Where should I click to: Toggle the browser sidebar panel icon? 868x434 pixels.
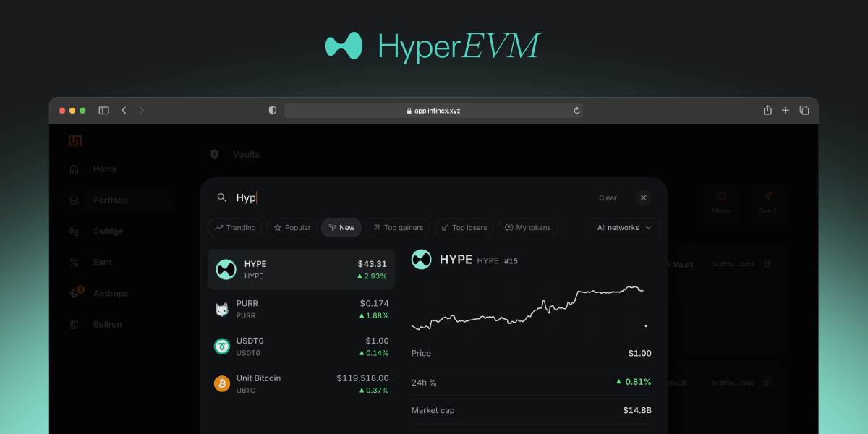(x=103, y=111)
